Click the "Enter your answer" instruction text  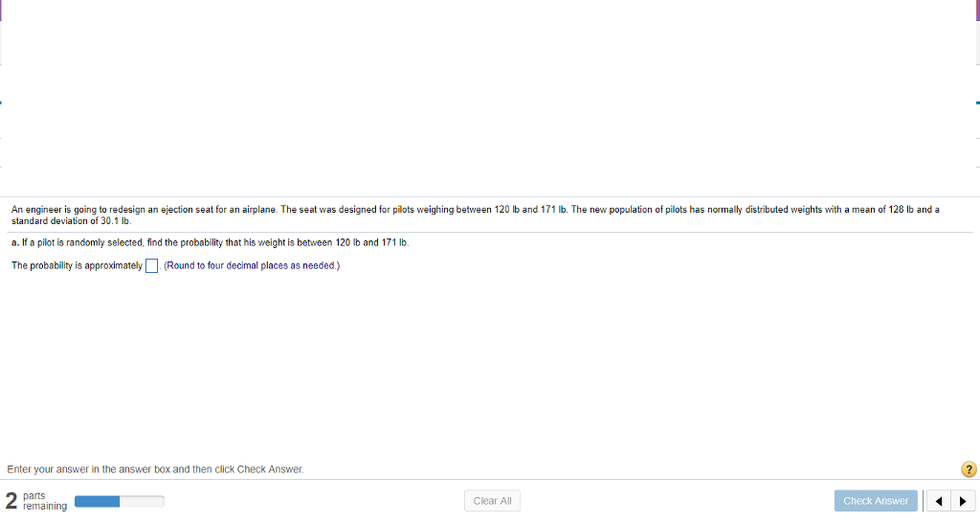(x=155, y=469)
